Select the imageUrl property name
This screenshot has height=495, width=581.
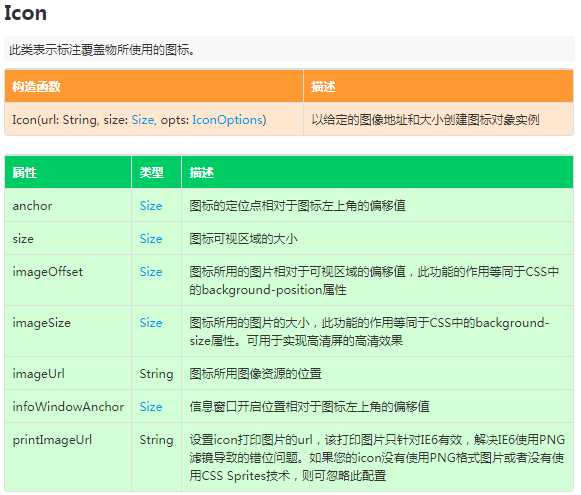39,373
